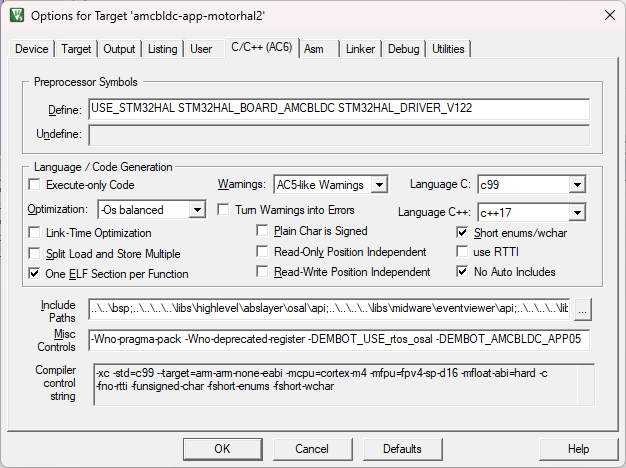Select the C/C++ (AC6) tab
The height and width of the screenshot is (468, 626).
262,48
